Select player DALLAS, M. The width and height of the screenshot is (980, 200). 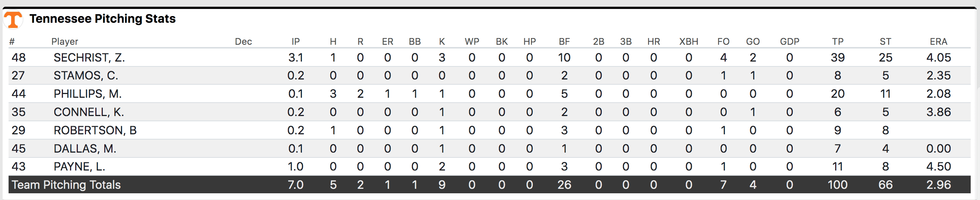85,149
